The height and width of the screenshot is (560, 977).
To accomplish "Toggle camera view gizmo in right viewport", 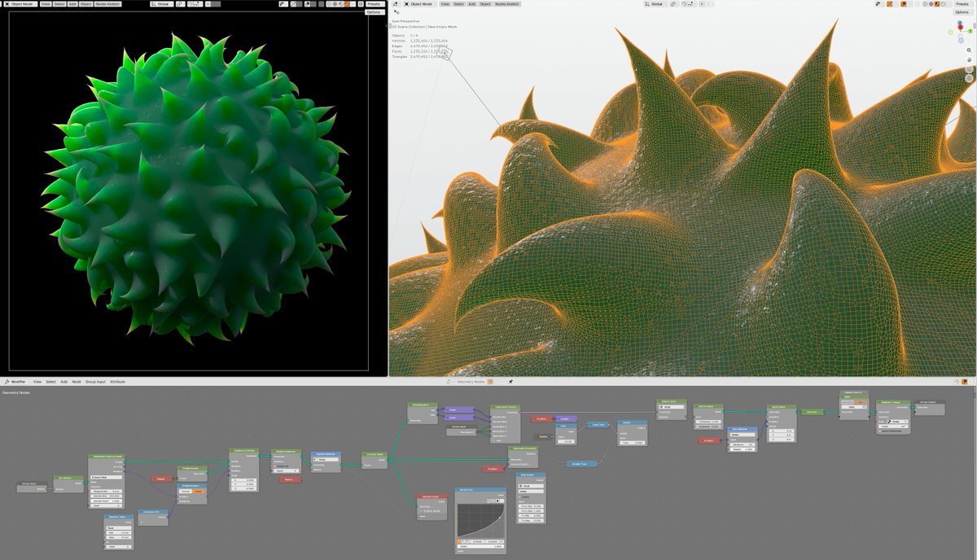I will 969,69.
